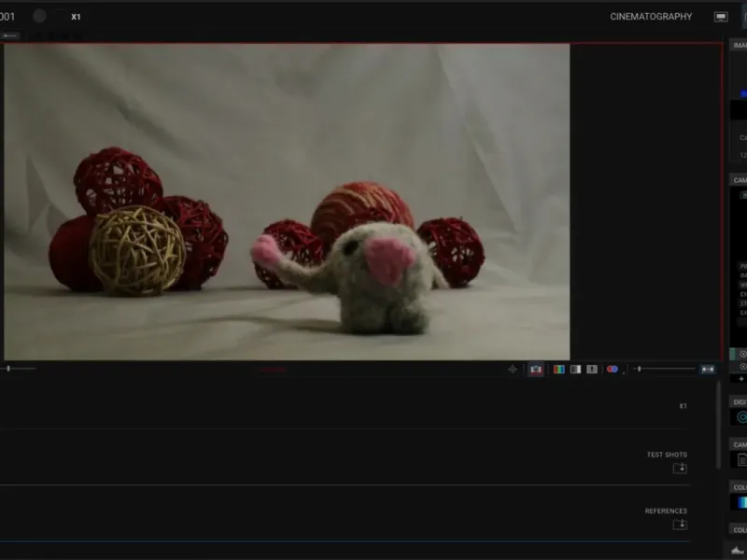Click the plus add button in right panel
This screenshot has width=747, height=560.
coord(741,379)
